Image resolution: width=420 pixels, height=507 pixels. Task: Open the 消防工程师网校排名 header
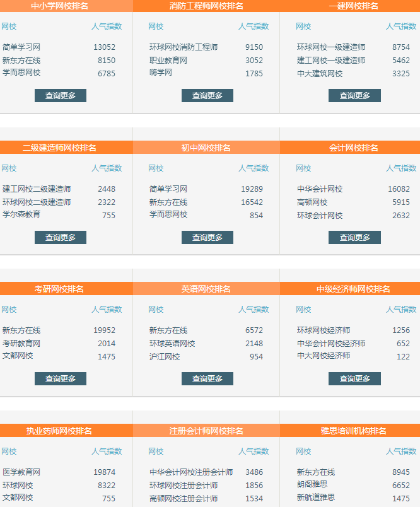pos(206,6)
